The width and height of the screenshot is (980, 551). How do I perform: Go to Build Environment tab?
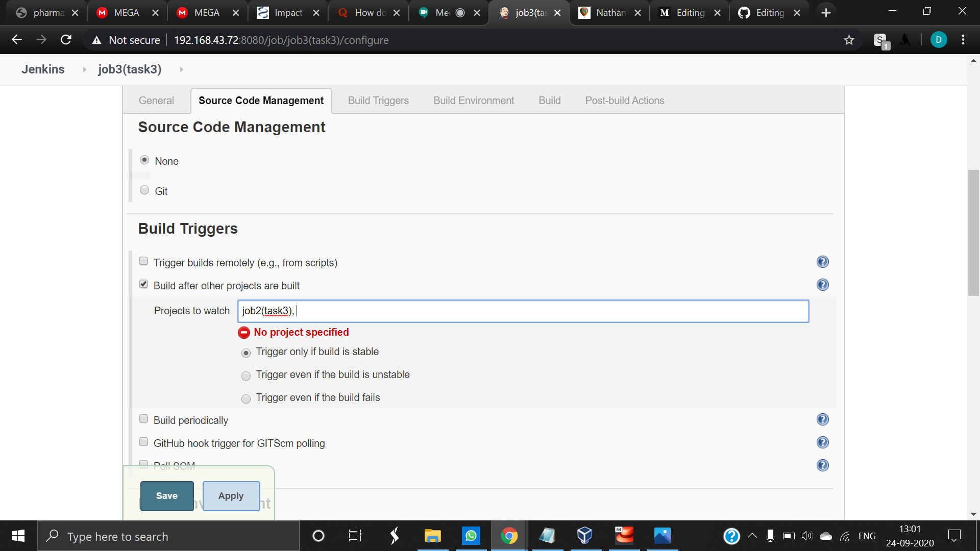pyautogui.click(x=473, y=101)
